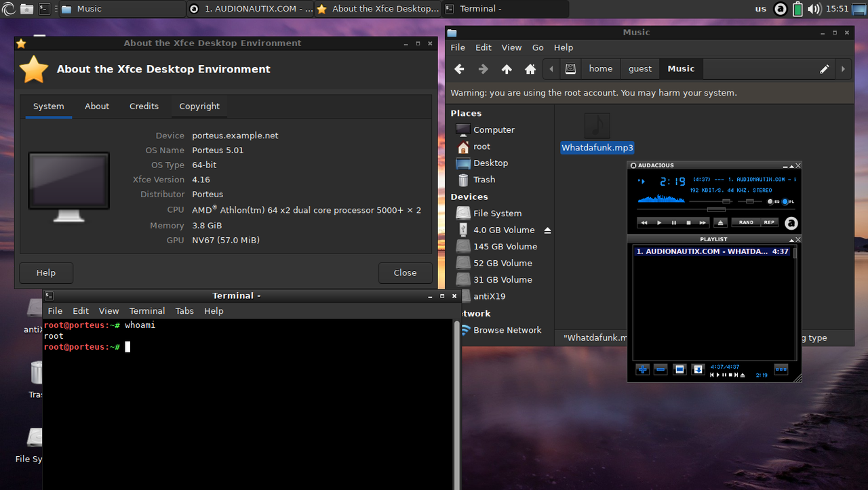Click the Music path-bar button
The width and height of the screenshot is (868, 490).
(x=681, y=68)
